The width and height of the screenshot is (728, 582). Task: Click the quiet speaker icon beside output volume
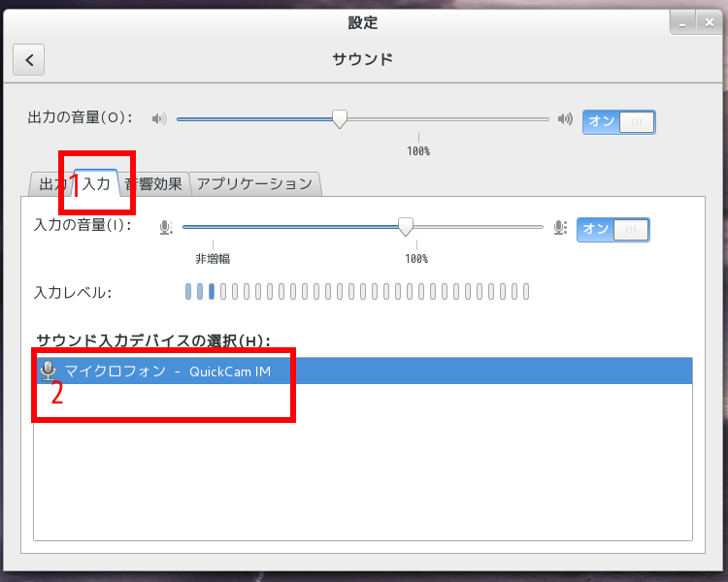pos(160,119)
